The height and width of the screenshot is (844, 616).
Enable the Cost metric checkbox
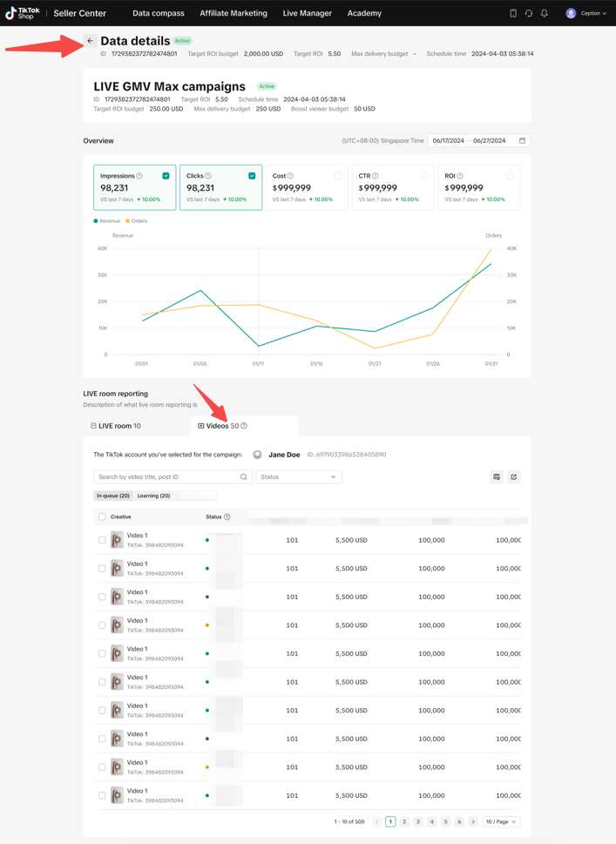pos(338,176)
